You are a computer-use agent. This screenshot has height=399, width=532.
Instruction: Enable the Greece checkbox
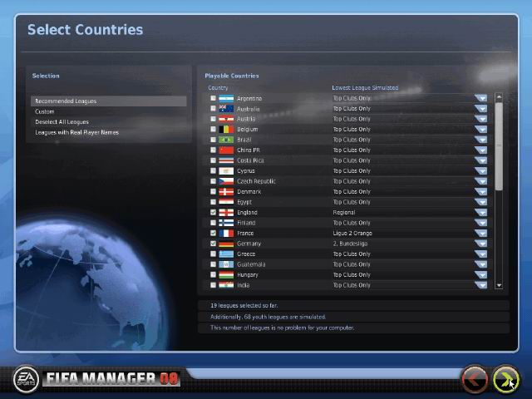pos(213,254)
